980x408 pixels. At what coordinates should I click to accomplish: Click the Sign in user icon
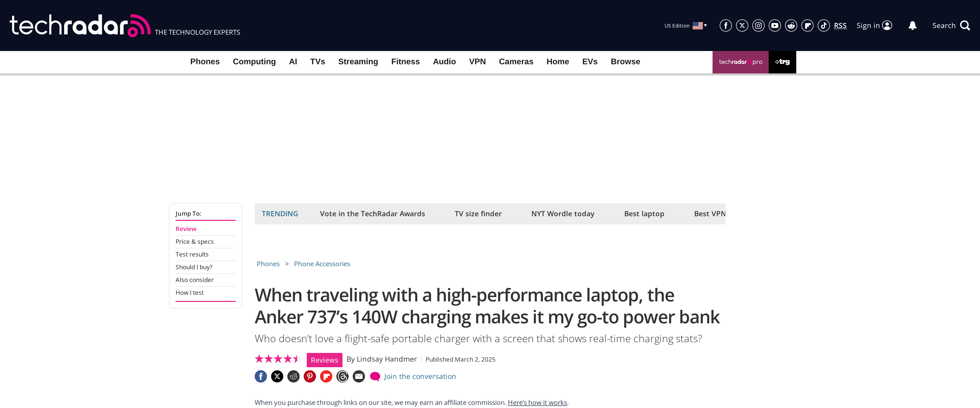[x=887, y=25]
